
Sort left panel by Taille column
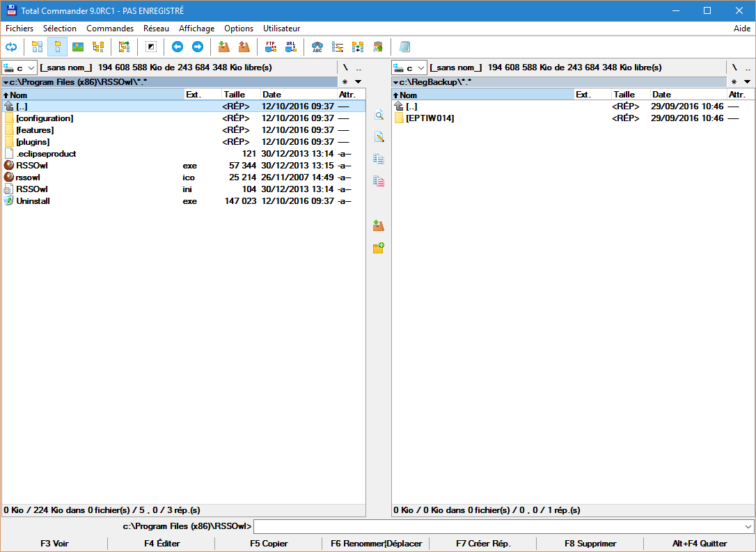pos(241,95)
